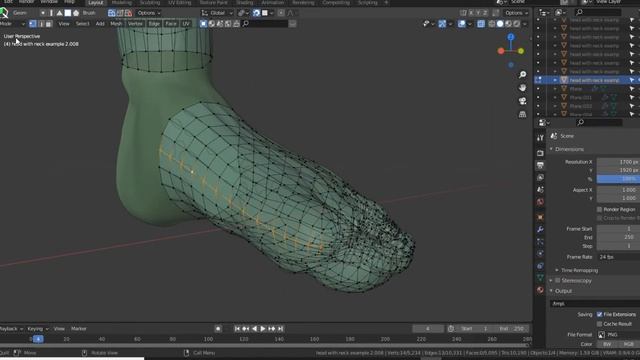Click the pan view hand icon
The width and height of the screenshot is (640, 360).
[x=522, y=88]
